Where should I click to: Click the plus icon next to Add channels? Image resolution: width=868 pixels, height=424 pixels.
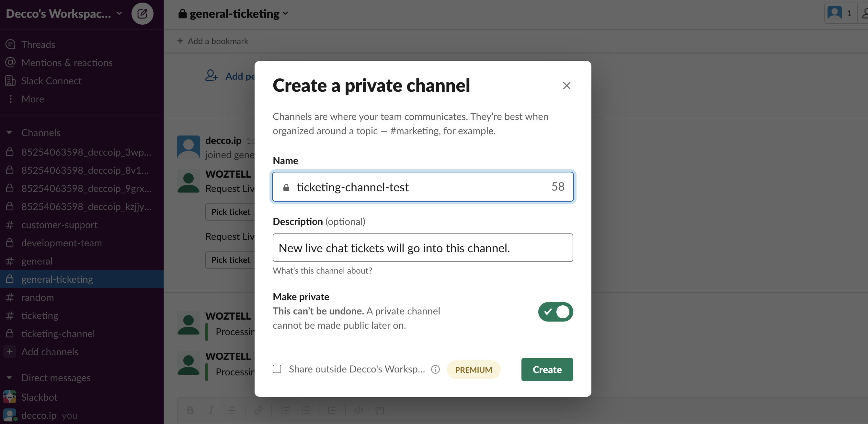click(x=10, y=351)
